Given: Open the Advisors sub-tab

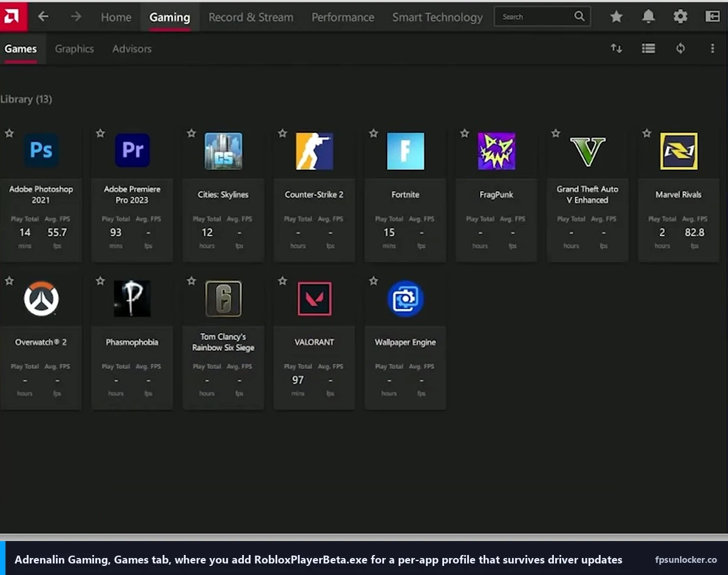Looking at the screenshot, I should pyautogui.click(x=132, y=49).
